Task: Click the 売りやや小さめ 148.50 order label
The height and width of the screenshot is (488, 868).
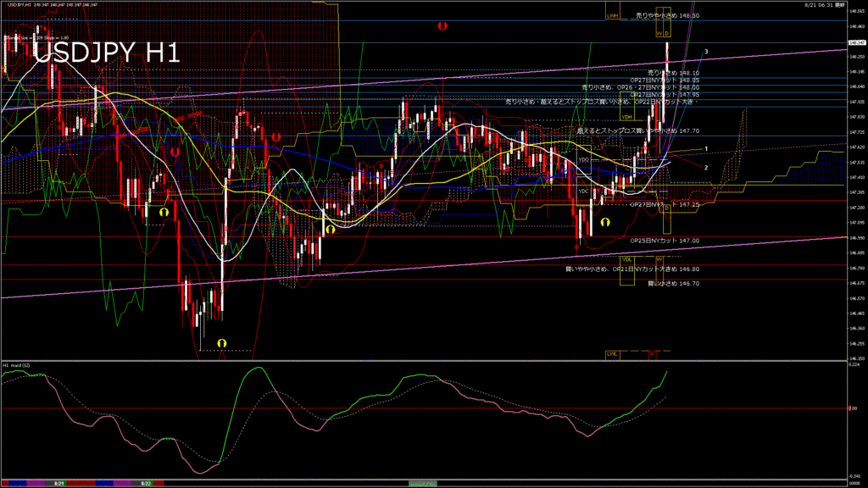Action: (667, 15)
